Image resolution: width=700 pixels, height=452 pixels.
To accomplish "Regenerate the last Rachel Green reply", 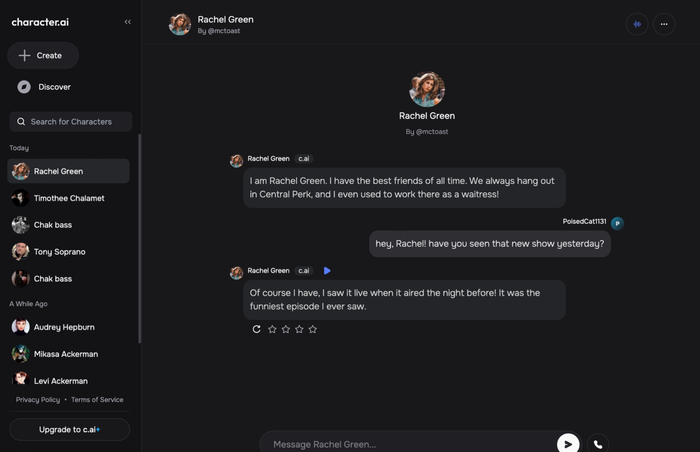I will [x=257, y=329].
